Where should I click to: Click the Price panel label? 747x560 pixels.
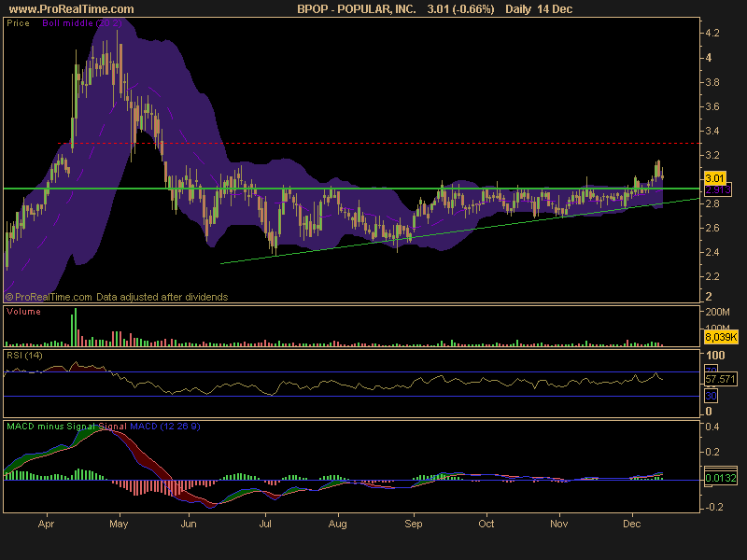point(18,23)
